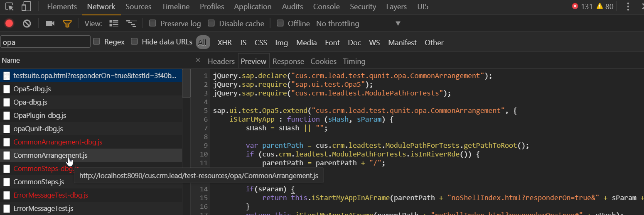Viewport: 644px width, 215px height.
Task: Switch to the Console panel
Action: click(x=327, y=7)
